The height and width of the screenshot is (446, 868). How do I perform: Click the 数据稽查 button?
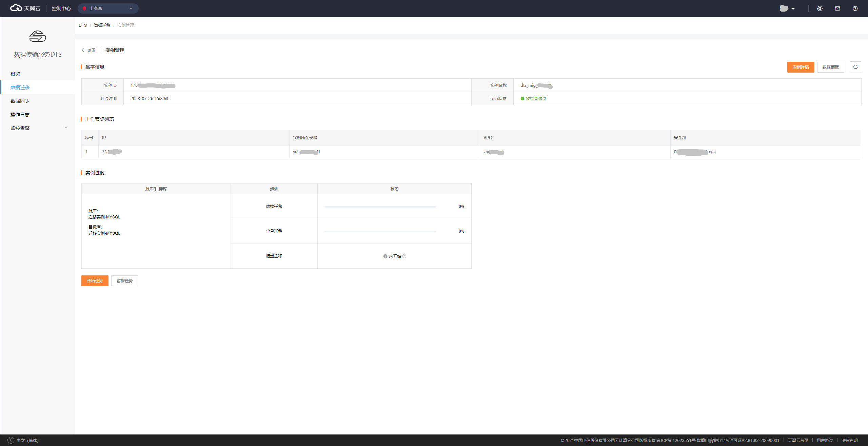tap(830, 67)
